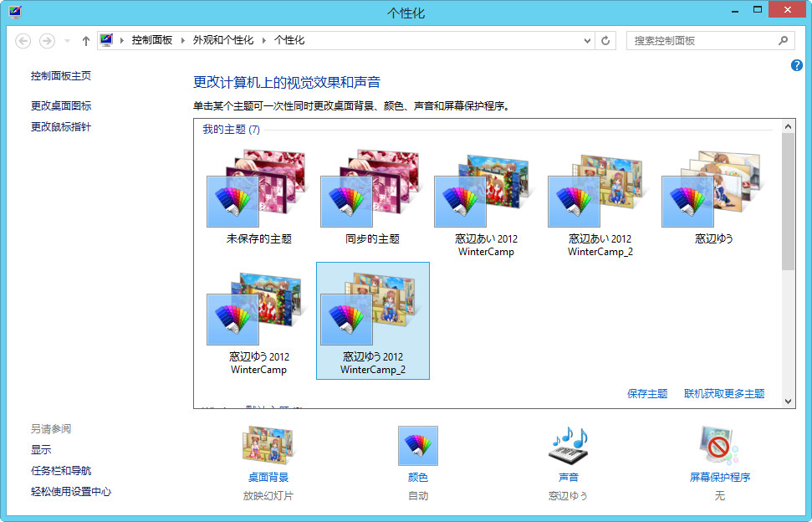Viewport: 812px width, 522px height.
Task: Click inside the 搜索控制面板 search field
Action: click(701, 40)
